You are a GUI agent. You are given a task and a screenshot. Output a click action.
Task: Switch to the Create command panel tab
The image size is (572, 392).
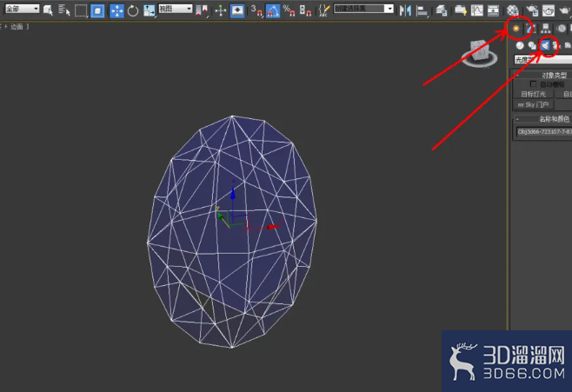(515, 28)
